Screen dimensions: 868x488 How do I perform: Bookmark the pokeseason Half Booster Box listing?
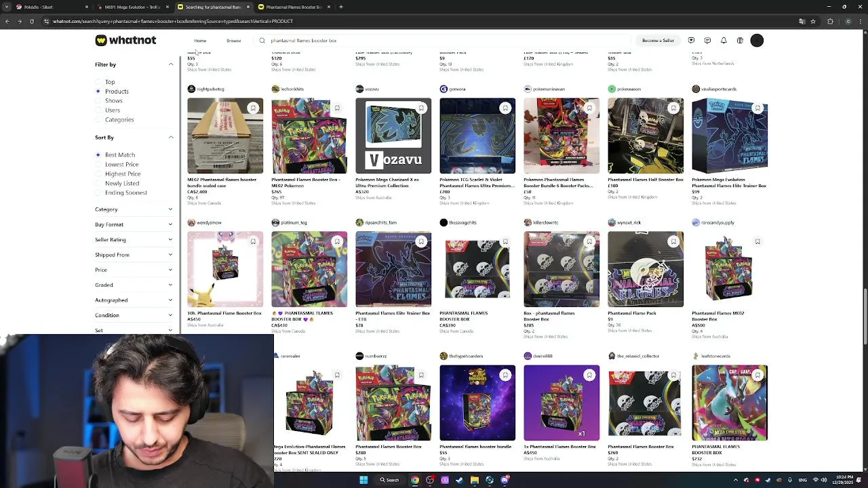[673, 108]
